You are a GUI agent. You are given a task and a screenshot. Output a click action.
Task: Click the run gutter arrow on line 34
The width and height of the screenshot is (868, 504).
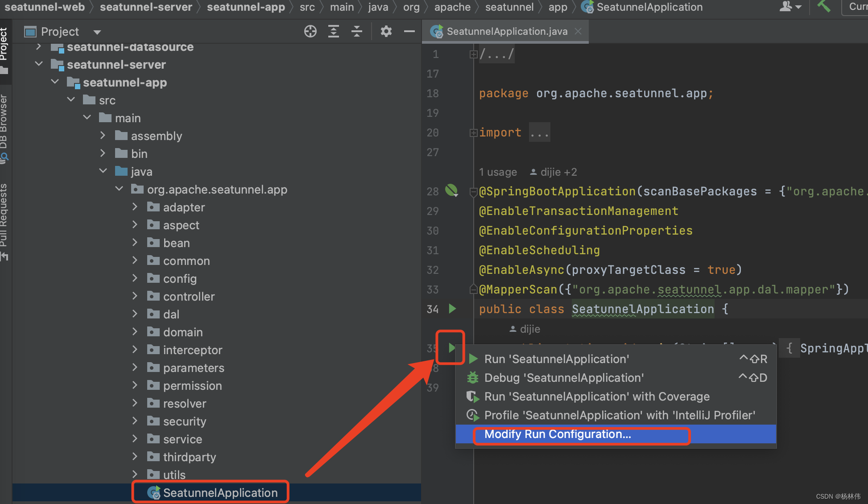click(452, 309)
